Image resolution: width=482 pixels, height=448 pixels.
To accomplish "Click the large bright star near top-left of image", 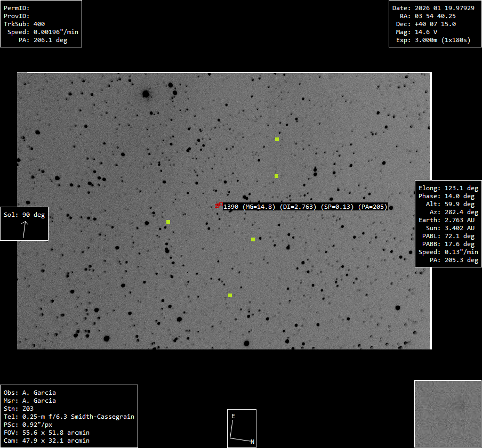I will (x=146, y=94).
